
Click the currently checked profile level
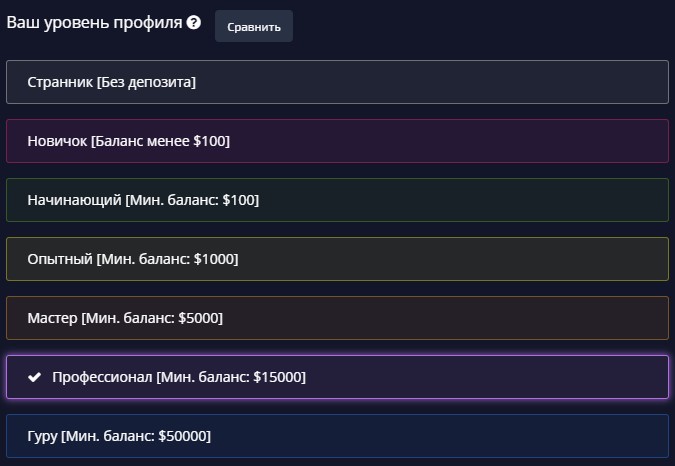[x=336, y=377]
